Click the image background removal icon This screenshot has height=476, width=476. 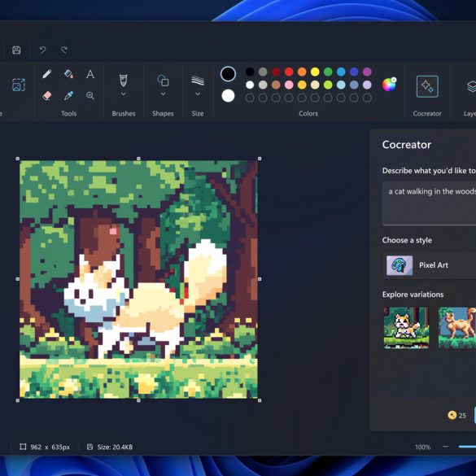click(x=19, y=85)
